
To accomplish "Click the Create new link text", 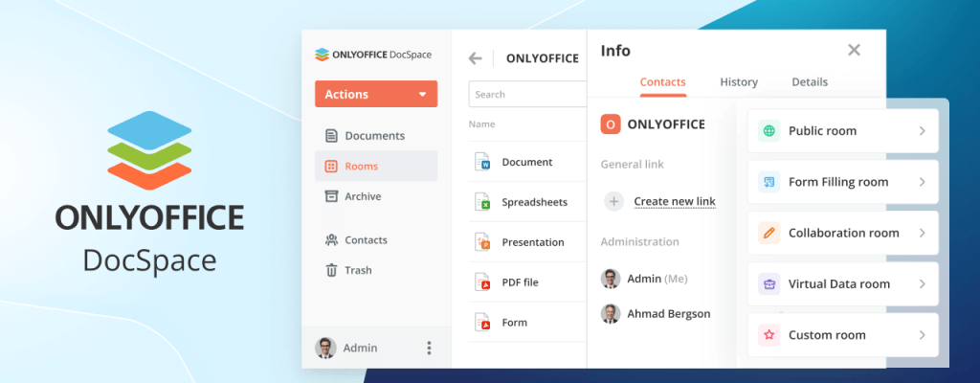I will (x=675, y=201).
